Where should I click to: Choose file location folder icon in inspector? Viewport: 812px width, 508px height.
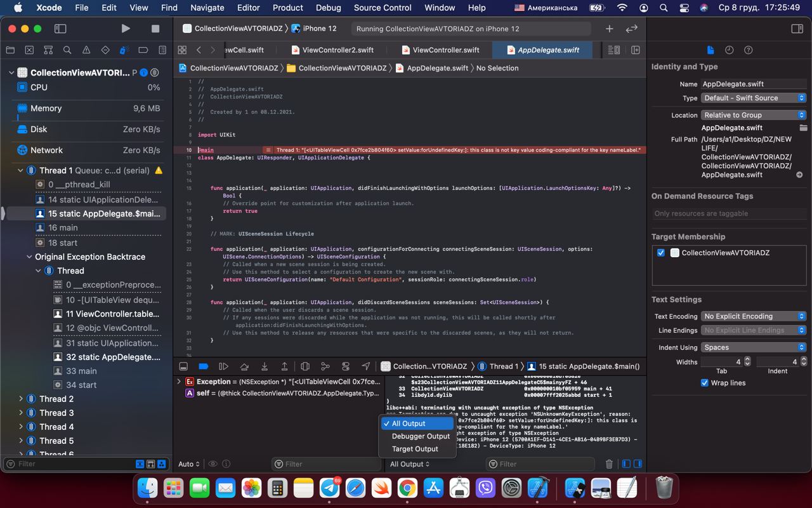[803, 128]
